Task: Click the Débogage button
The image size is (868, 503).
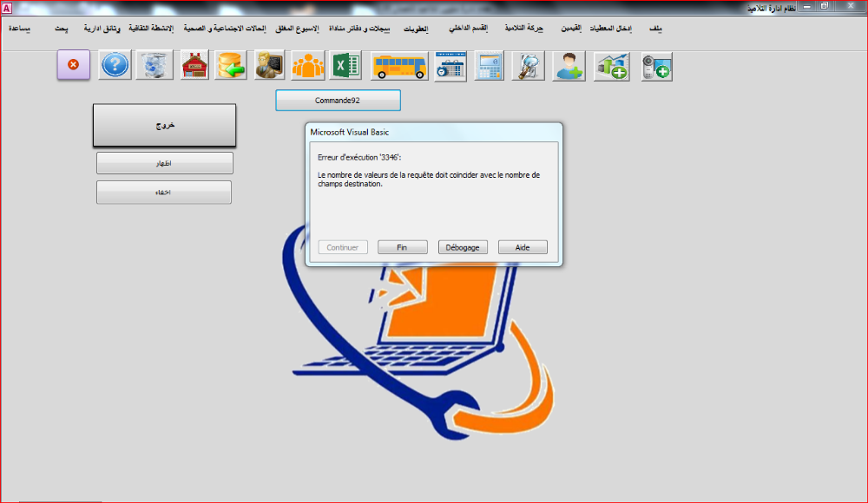Action: 463,247
